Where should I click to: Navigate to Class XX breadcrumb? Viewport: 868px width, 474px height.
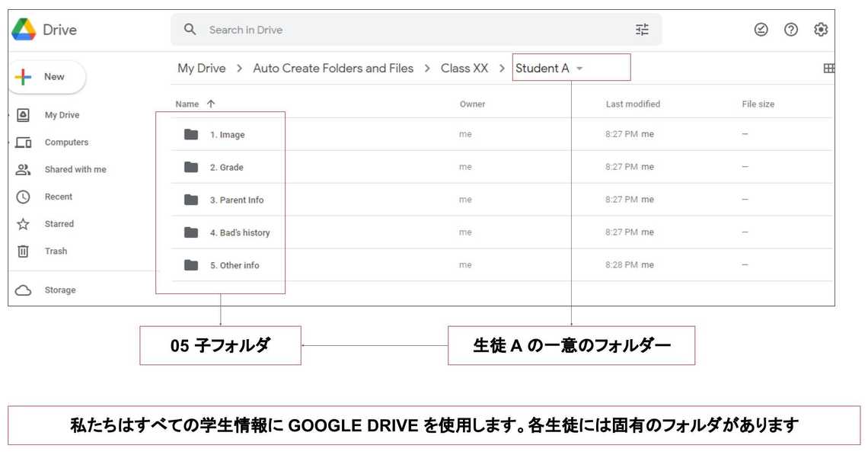tap(464, 69)
